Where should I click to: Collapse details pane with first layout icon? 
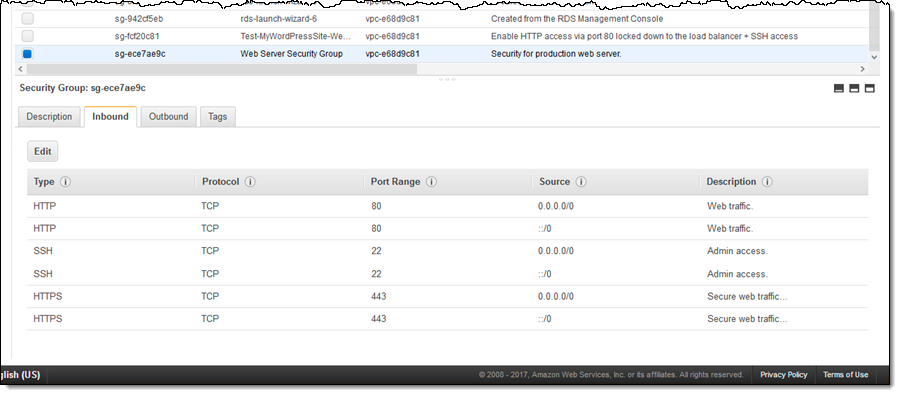click(x=839, y=88)
